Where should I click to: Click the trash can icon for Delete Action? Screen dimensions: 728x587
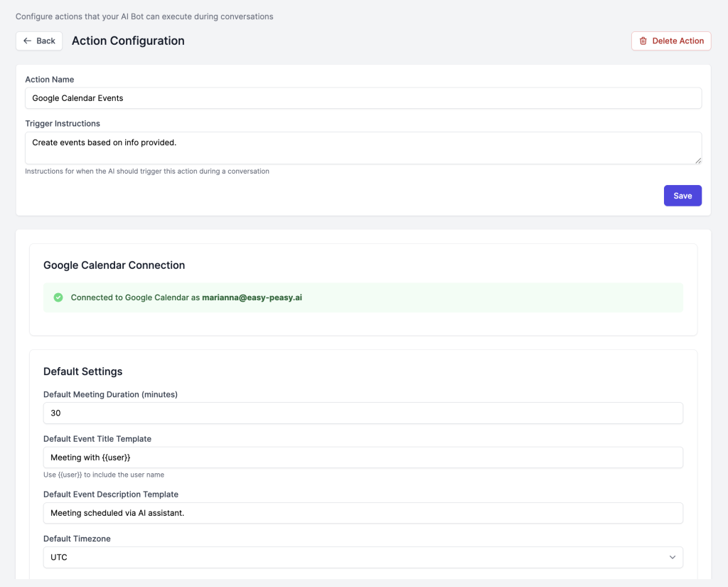643,41
